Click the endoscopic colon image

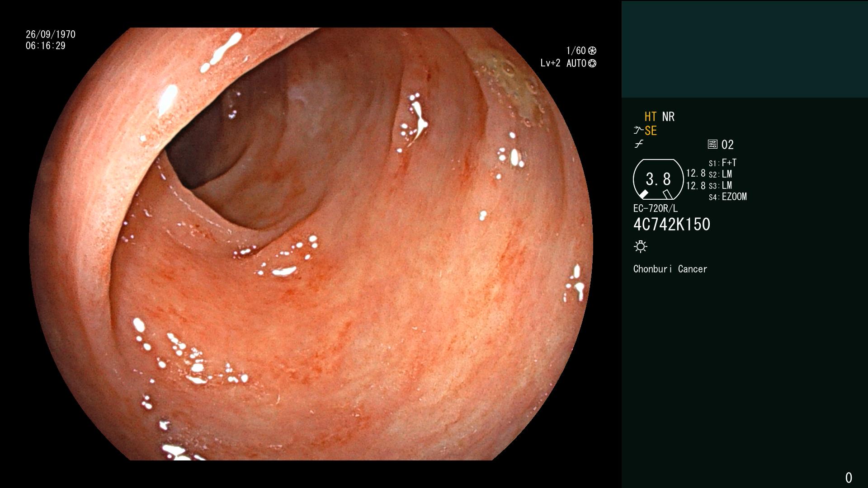311,244
